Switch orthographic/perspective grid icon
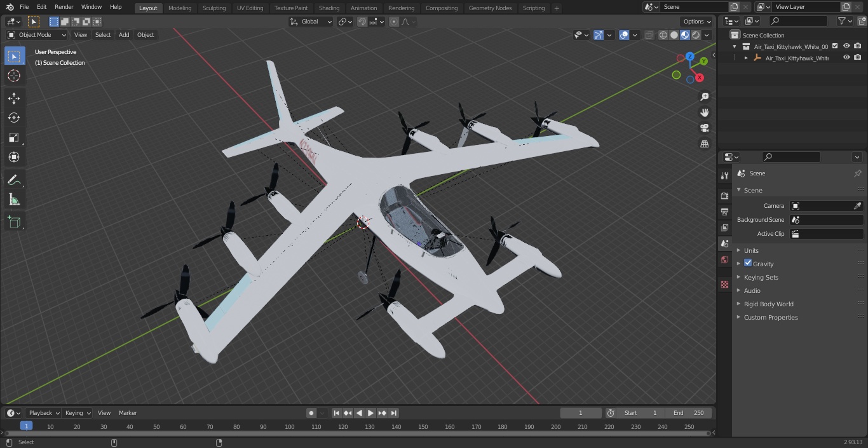The height and width of the screenshot is (448, 868). click(704, 144)
